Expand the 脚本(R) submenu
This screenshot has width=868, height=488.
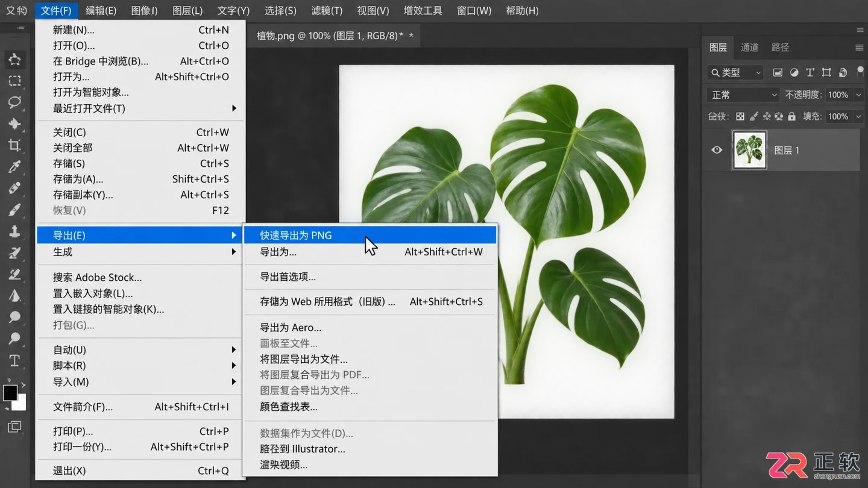(x=141, y=366)
